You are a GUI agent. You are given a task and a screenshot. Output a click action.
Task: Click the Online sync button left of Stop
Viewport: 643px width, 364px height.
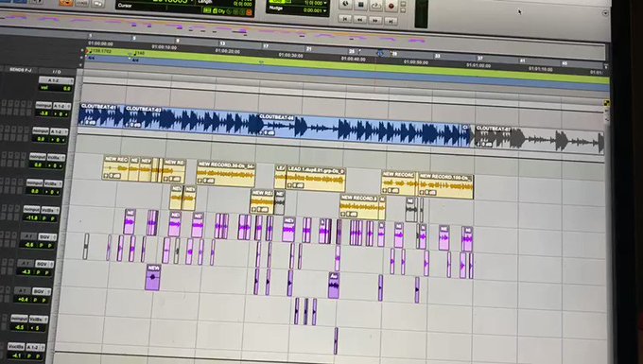coord(345,4)
